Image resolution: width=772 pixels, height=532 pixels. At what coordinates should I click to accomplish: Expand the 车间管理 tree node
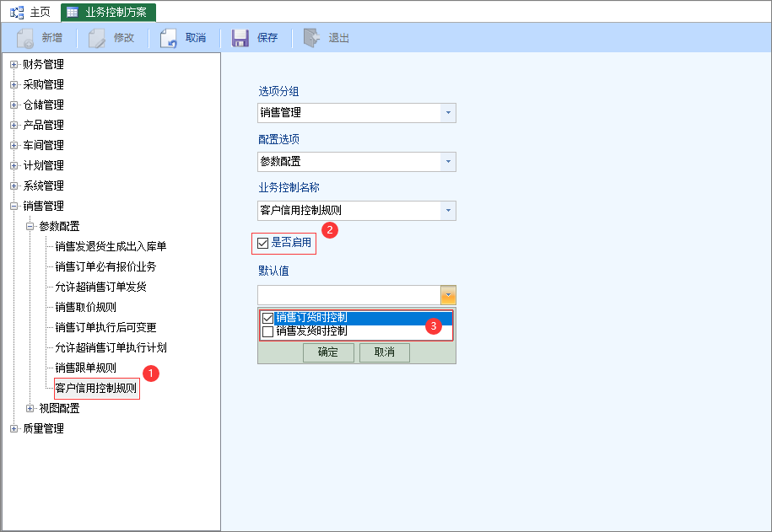(13, 145)
